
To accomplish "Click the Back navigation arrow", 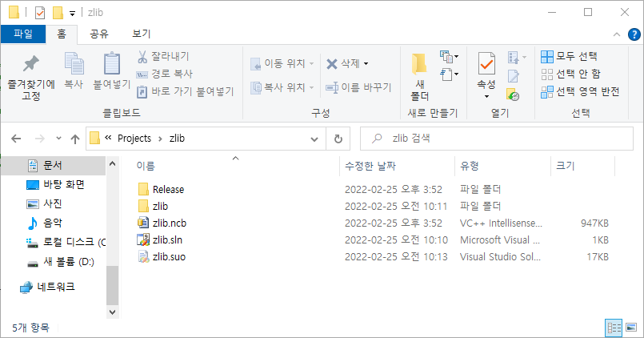I will pyautogui.click(x=16, y=139).
